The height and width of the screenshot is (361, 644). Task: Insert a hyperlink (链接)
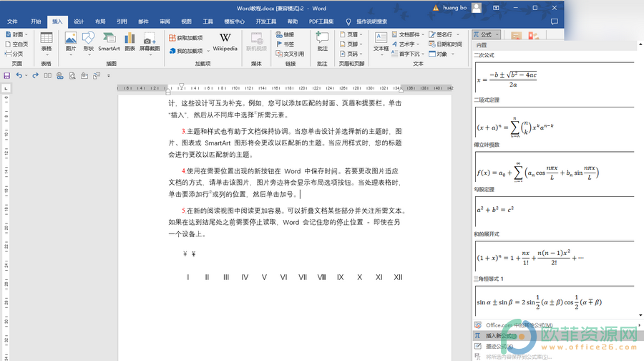click(x=285, y=34)
